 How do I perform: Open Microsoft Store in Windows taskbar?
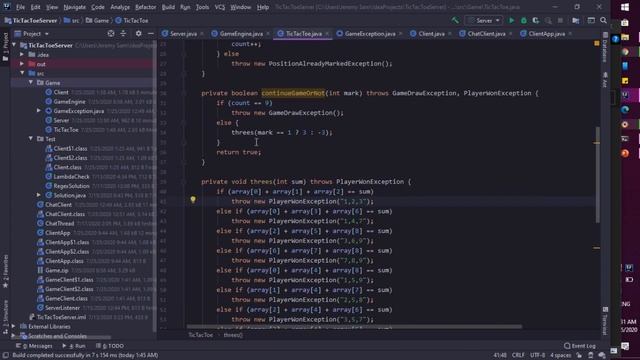tap(625, 23)
